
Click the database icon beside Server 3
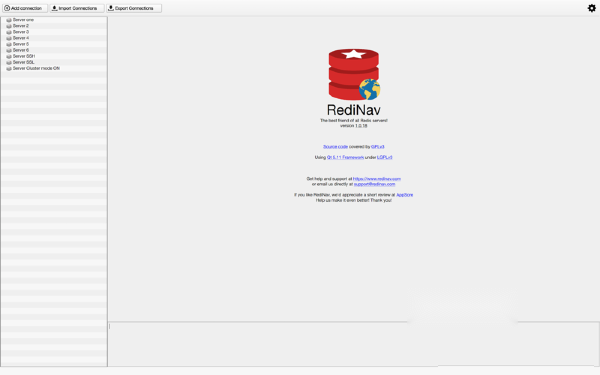click(x=9, y=32)
